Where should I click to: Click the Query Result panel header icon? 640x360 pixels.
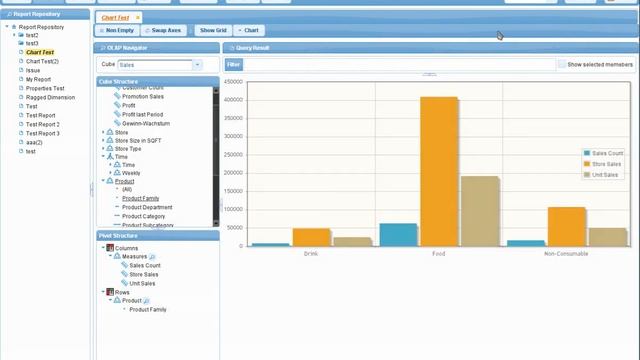point(231,48)
